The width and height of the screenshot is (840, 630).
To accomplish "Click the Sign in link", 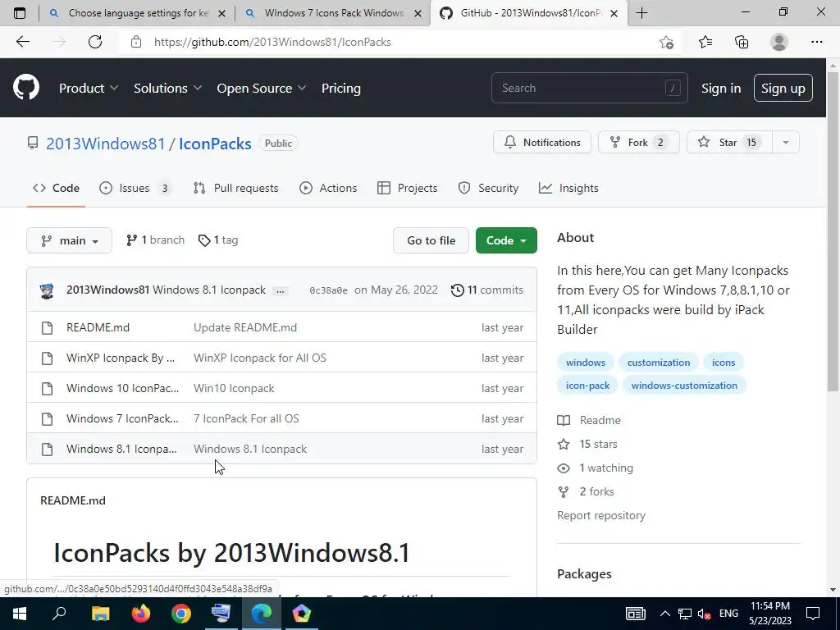I will (721, 89).
